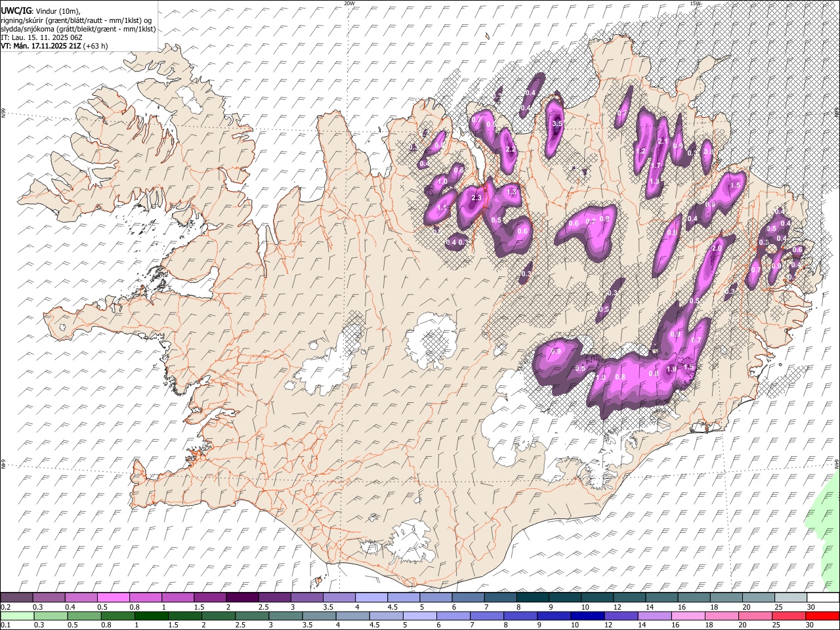Click the 15W longitude label on top edge
Viewport: 840px width, 630px height.
[695, 3]
